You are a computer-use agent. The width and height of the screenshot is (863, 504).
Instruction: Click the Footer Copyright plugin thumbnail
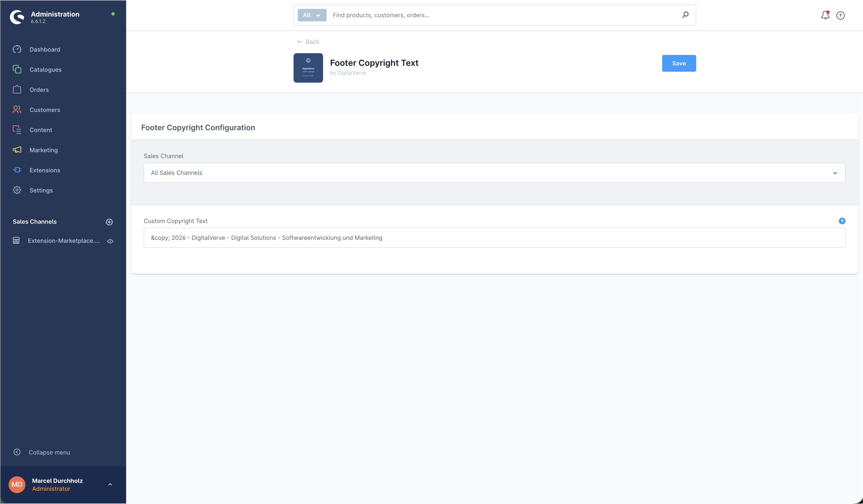(x=308, y=68)
